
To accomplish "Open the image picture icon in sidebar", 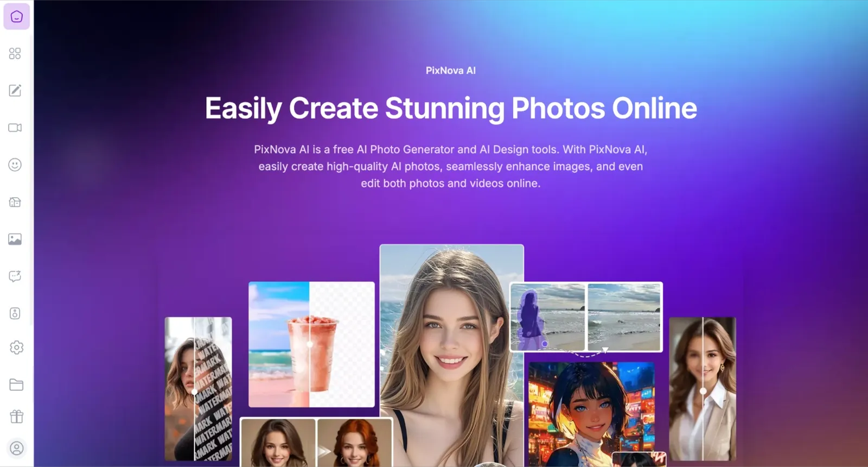I will point(15,239).
